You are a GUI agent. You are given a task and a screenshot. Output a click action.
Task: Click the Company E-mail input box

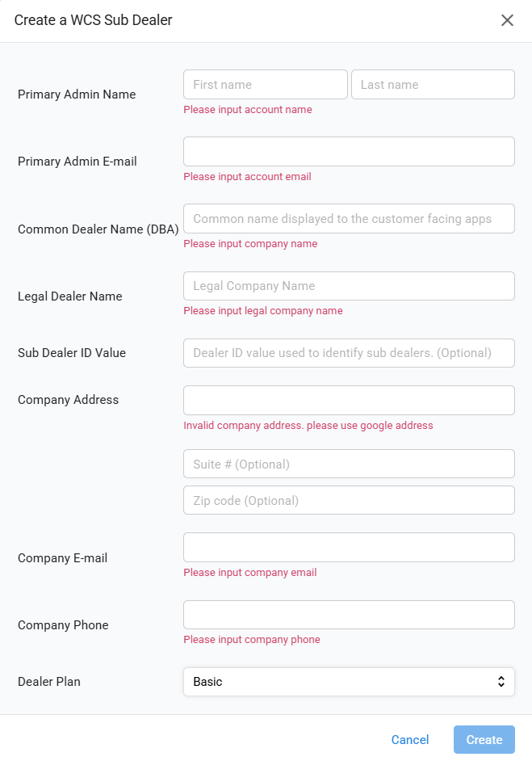click(349, 547)
